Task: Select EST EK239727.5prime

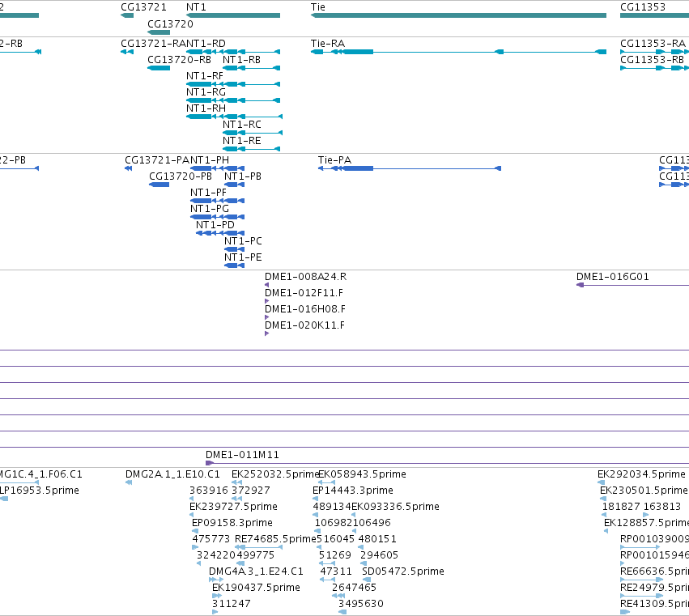Action: tap(192, 515)
